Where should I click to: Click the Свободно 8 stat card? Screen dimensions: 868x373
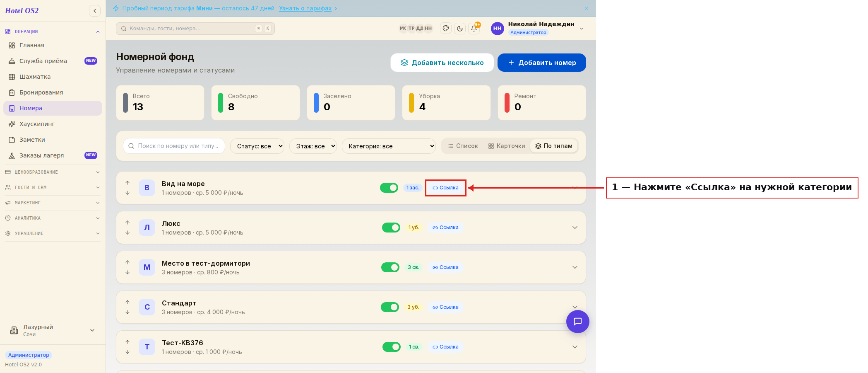[x=255, y=103]
